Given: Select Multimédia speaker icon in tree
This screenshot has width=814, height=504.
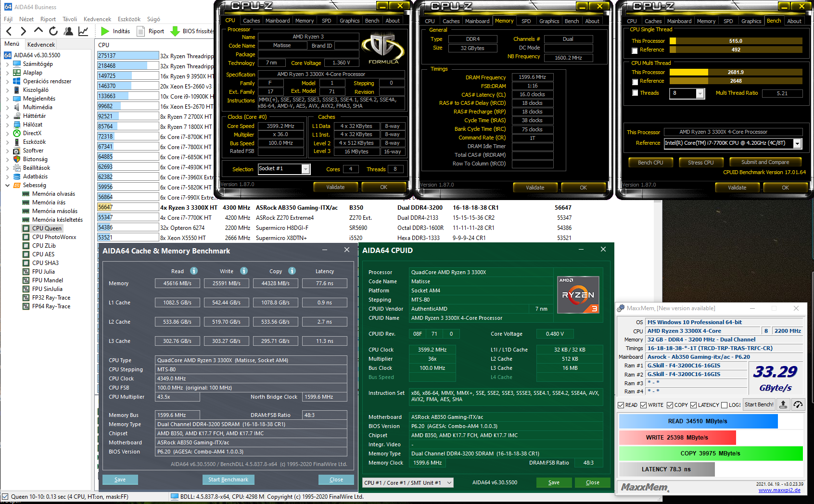Looking at the screenshot, I should tap(17, 107).
